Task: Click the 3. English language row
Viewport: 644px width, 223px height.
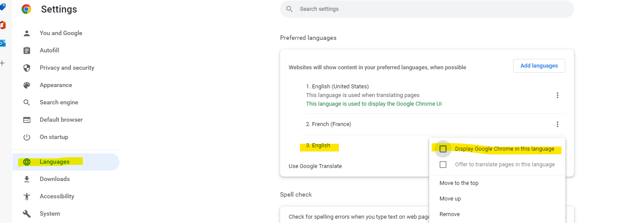Action: pyautogui.click(x=318, y=146)
